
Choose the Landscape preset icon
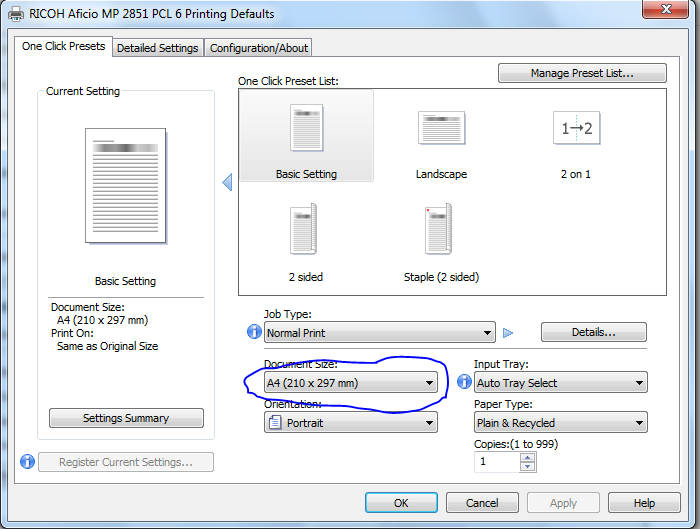441,129
